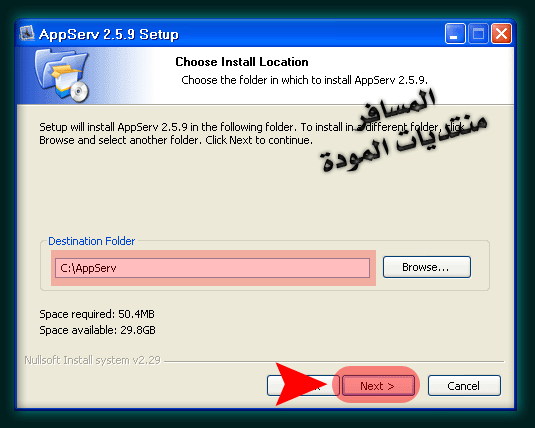Click the Space required 50.4MB text
Image resolution: width=535 pixels, height=428 pixels.
[x=97, y=314]
